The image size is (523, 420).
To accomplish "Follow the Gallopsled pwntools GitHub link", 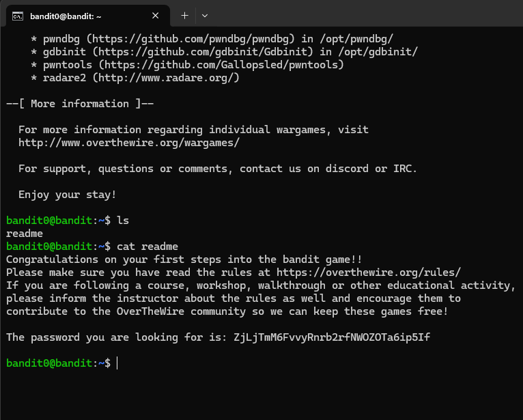I will pos(219,65).
